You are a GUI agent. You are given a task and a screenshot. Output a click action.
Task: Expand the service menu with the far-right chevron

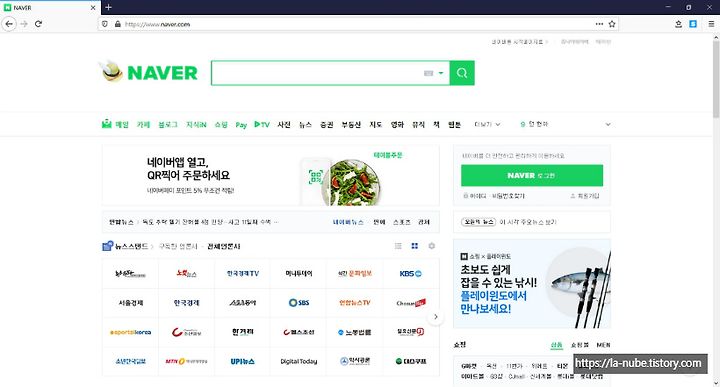(608, 124)
